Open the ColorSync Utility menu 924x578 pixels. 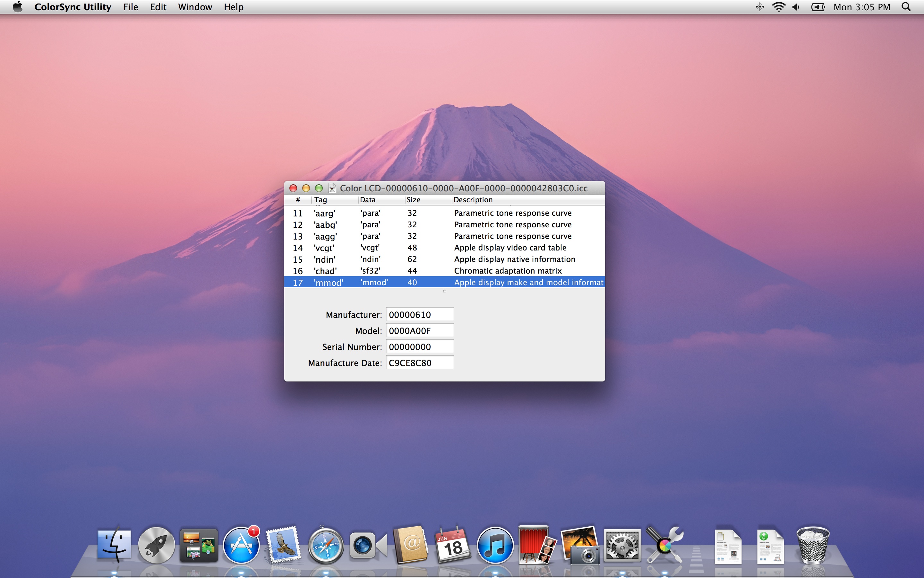point(73,7)
